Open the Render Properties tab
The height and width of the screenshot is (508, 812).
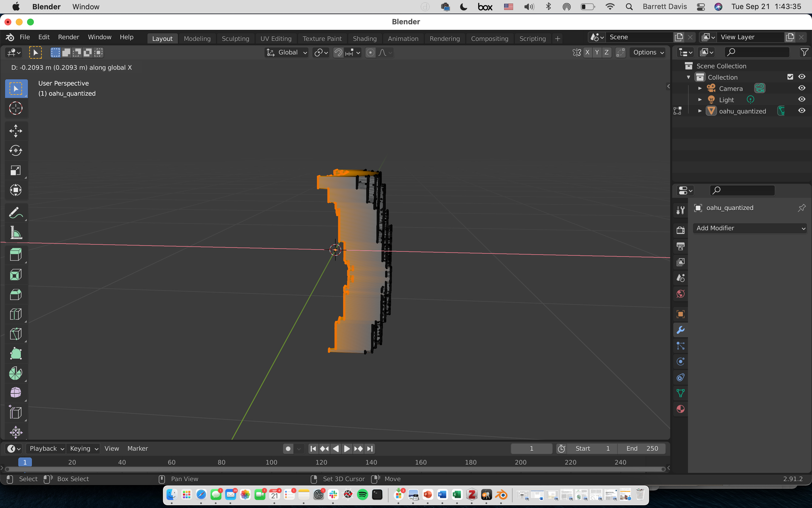coord(680,230)
